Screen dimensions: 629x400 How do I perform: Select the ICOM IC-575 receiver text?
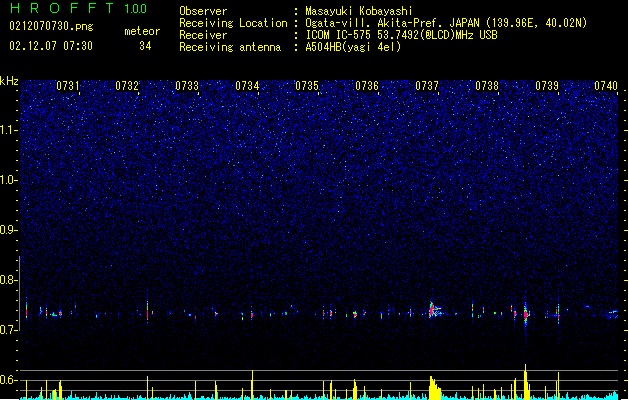click(401, 35)
